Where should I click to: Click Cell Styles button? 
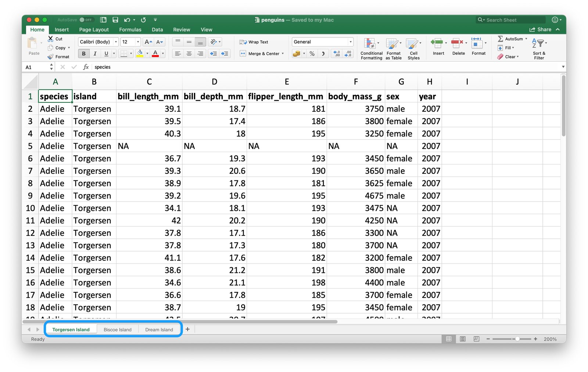(413, 48)
